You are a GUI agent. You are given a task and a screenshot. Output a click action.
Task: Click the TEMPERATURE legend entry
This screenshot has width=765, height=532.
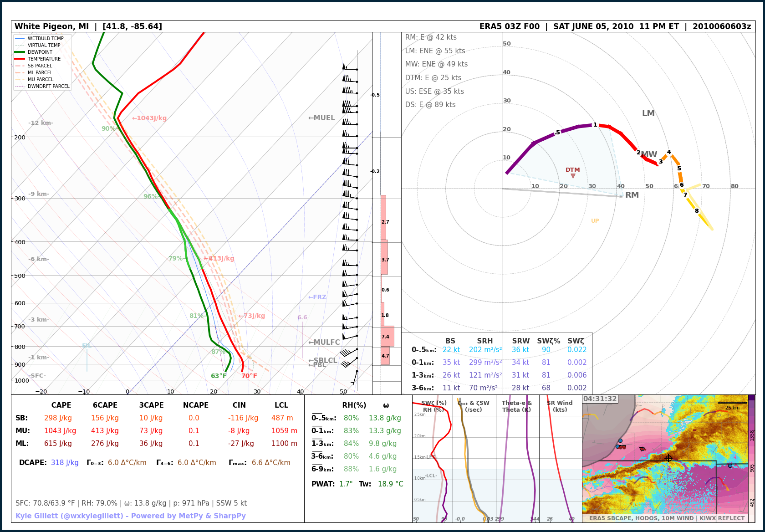point(44,59)
